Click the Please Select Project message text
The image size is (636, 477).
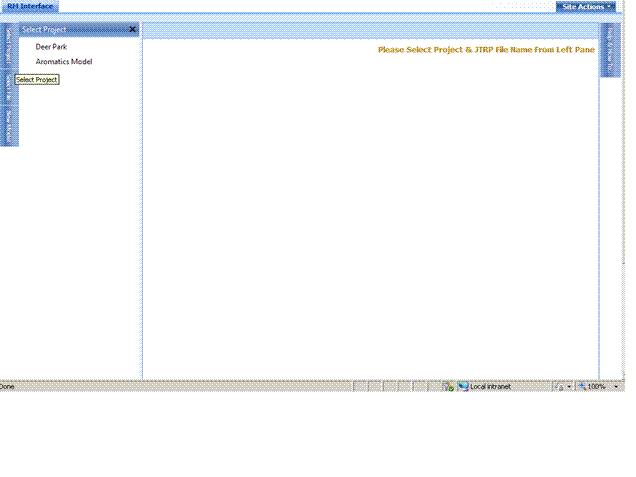486,49
